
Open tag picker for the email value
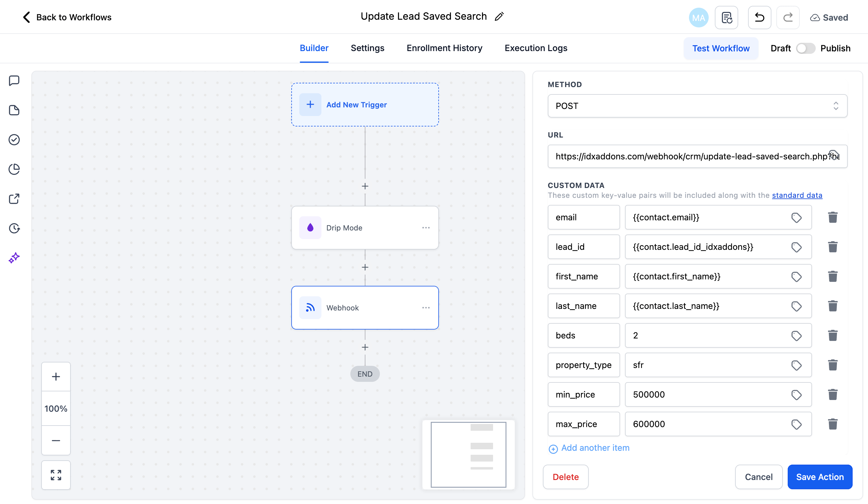coord(796,217)
